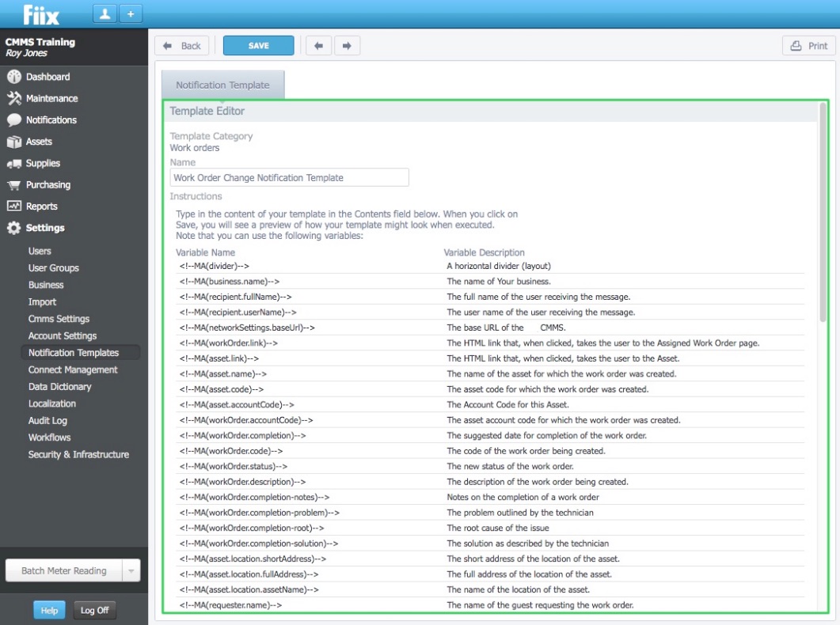Viewport: 840px width, 625px height.
Task: Go to next record with right arrow
Action: pyautogui.click(x=347, y=45)
